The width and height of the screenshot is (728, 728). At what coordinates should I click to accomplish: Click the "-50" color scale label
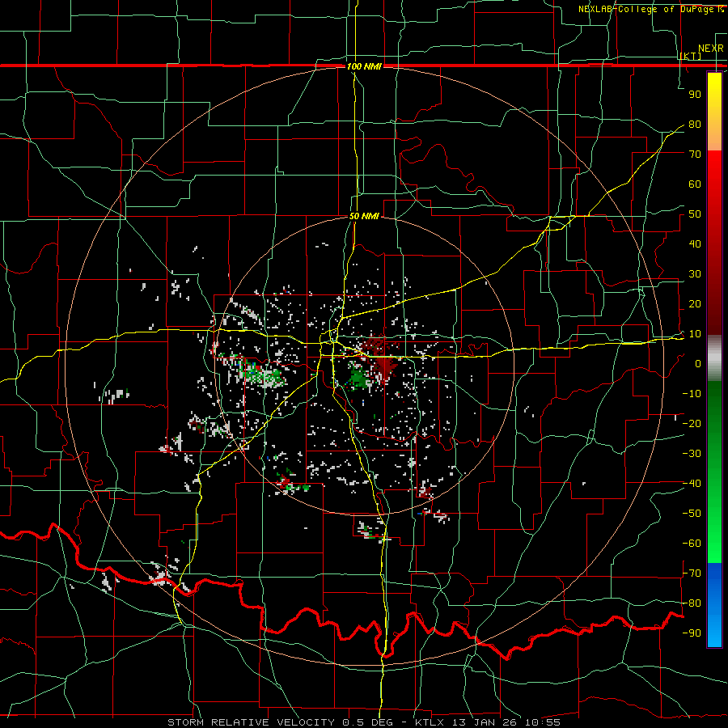692,514
